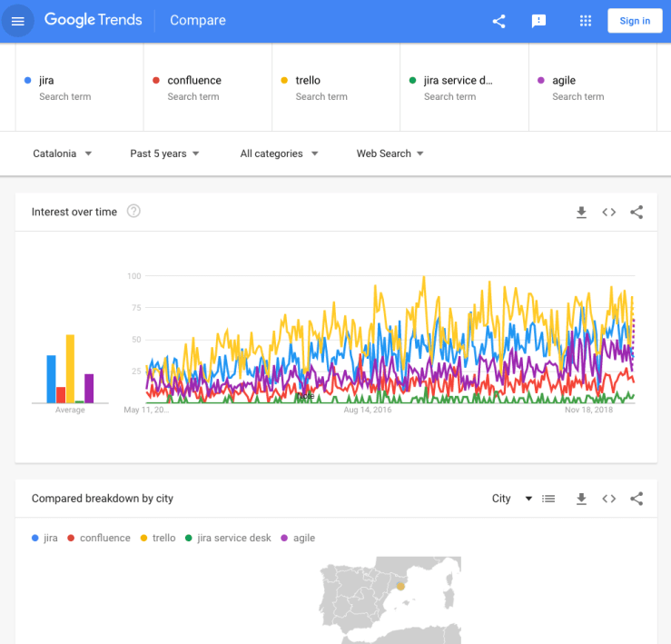Expand the Catalonia region dropdown
671x644 pixels.
tap(63, 154)
